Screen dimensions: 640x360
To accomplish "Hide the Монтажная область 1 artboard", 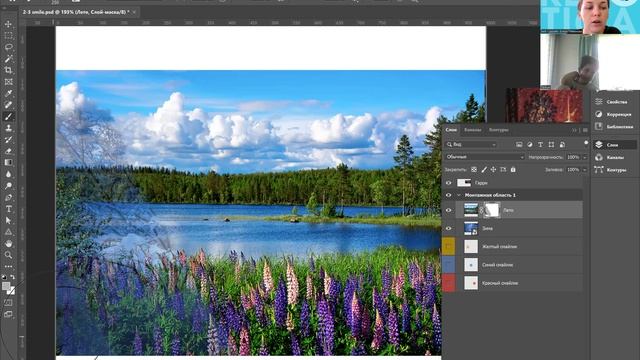I will coord(449,195).
